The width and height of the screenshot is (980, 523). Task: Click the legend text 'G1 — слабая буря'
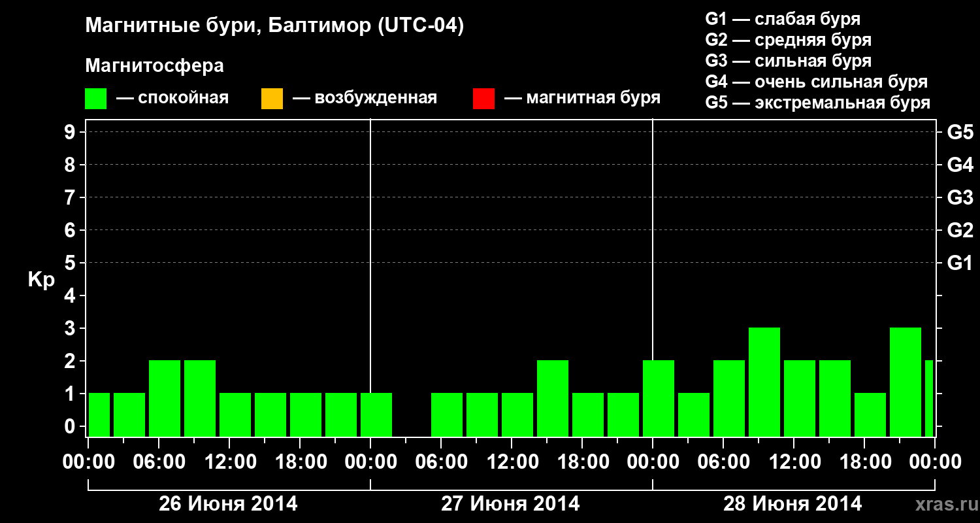783,18
